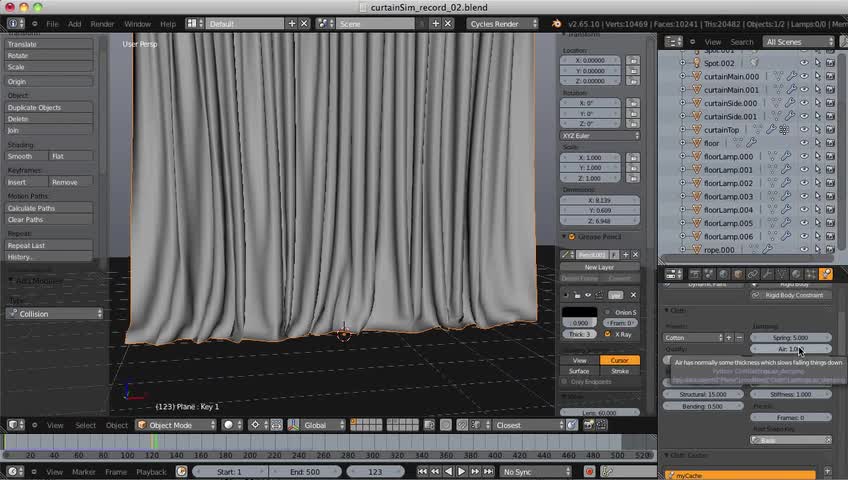Play the animation in reverse
This screenshot has width=848, height=480.
coord(448,471)
